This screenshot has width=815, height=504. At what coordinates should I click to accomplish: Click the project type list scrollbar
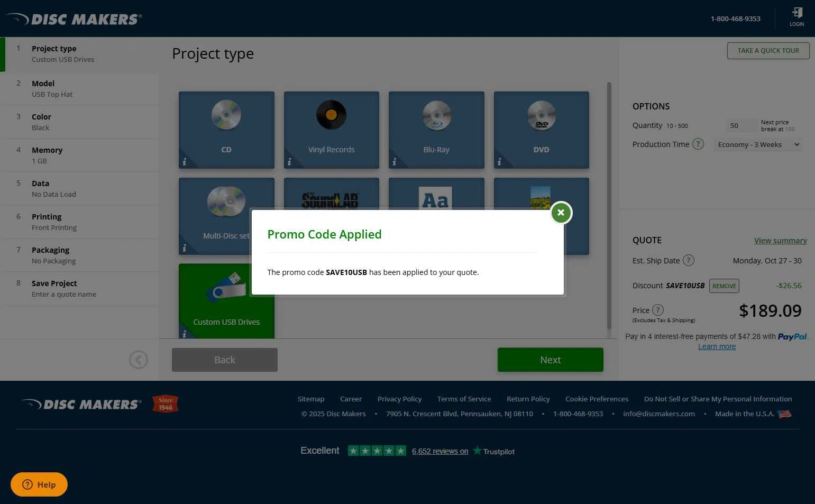(609, 206)
